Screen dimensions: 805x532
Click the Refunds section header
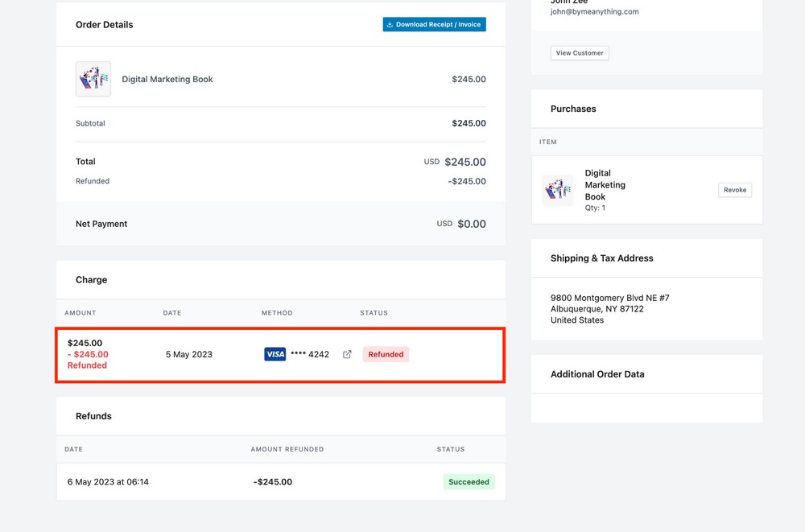point(93,416)
